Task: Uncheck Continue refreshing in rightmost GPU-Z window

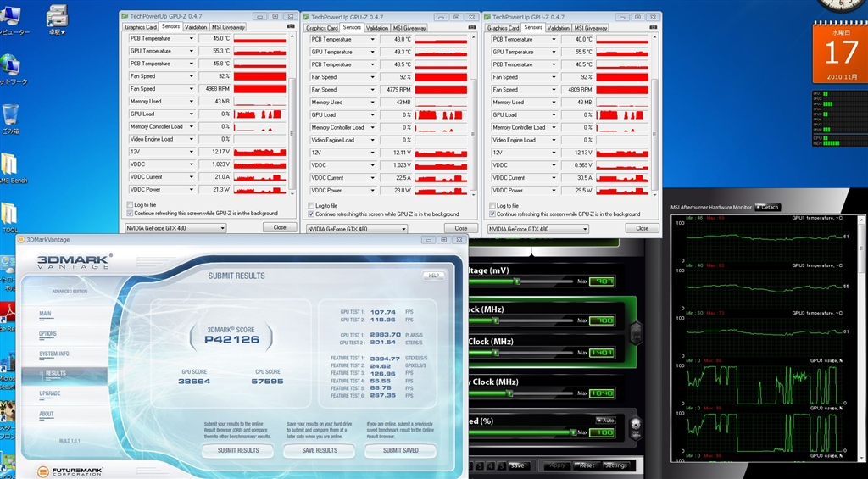Action: tap(492, 214)
